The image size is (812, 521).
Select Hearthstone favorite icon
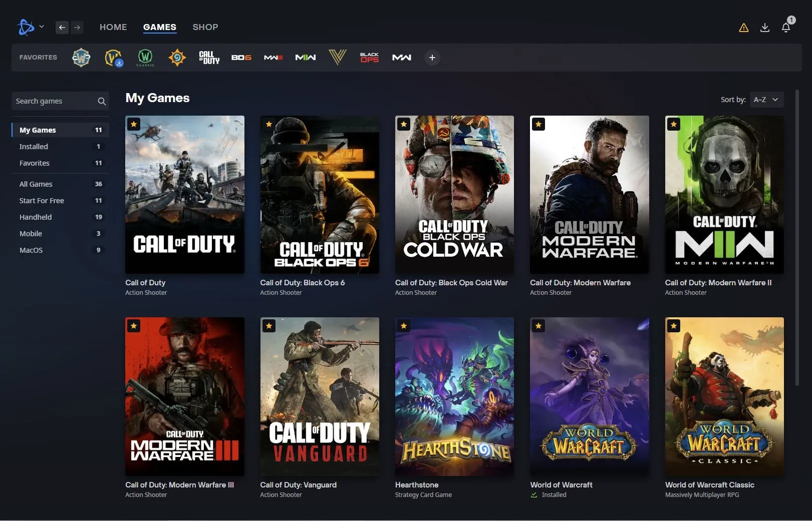(177, 58)
